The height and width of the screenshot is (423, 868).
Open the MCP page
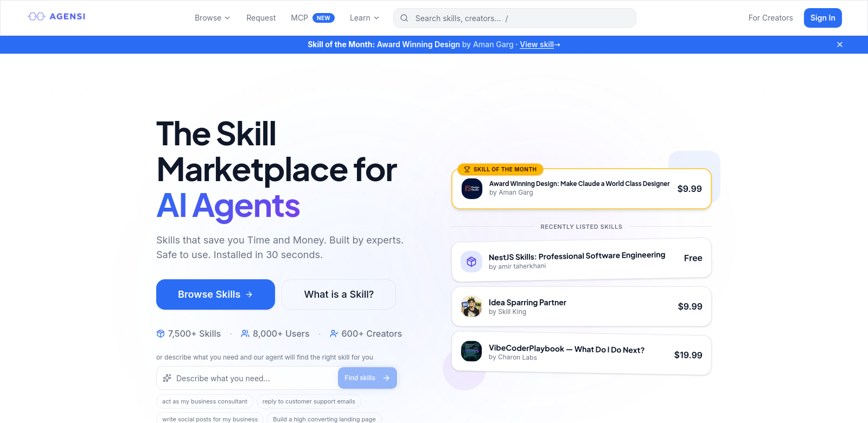299,18
